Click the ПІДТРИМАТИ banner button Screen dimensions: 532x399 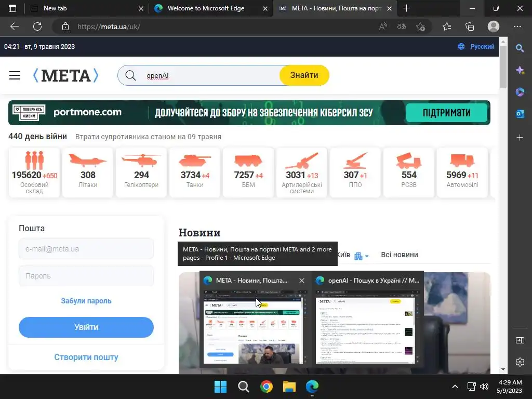click(x=446, y=113)
